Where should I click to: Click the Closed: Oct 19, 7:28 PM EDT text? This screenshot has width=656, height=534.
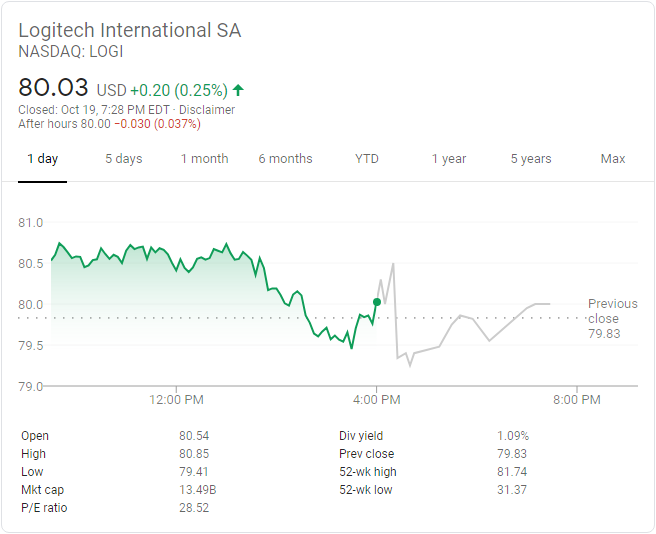point(94,110)
